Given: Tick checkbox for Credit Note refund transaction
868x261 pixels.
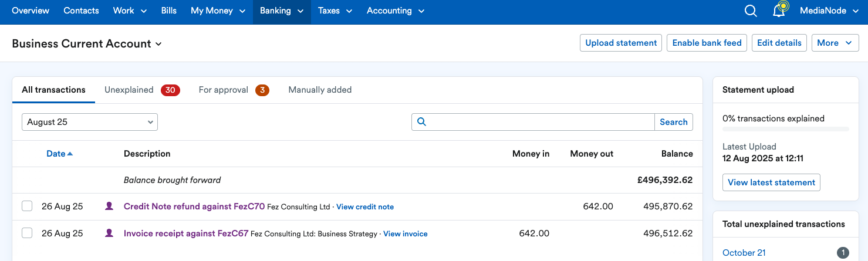Looking at the screenshot, I should 27,206.
